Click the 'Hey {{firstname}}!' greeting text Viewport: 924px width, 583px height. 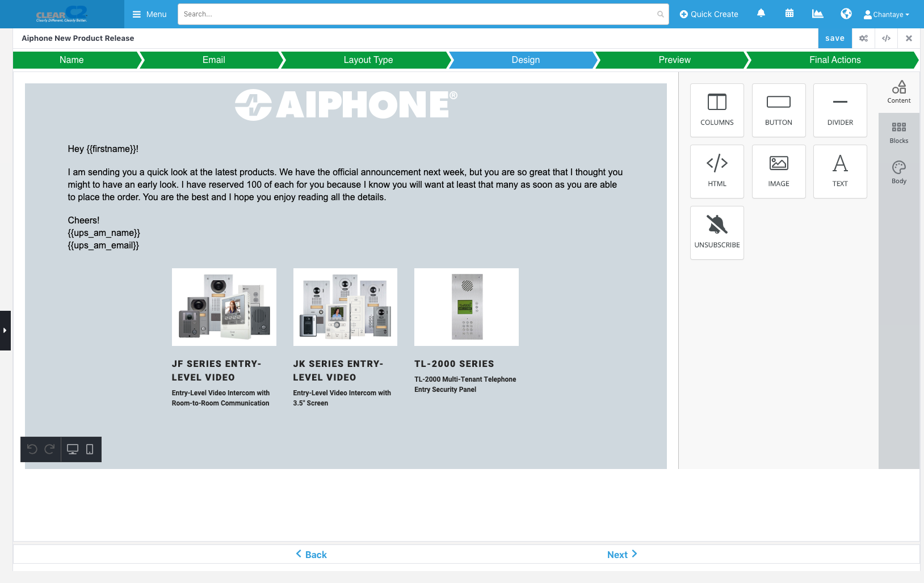[103, 149]
